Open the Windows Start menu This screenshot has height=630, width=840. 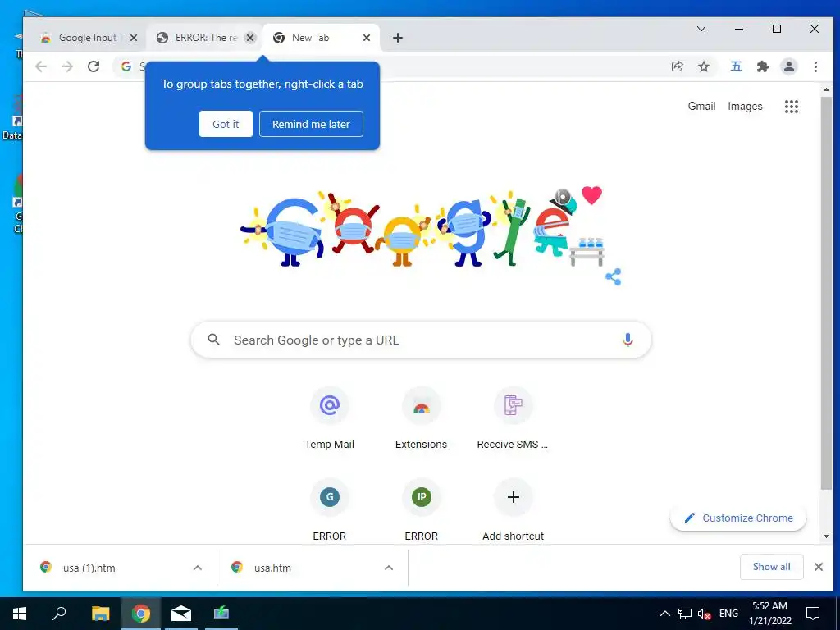[20, 614]
